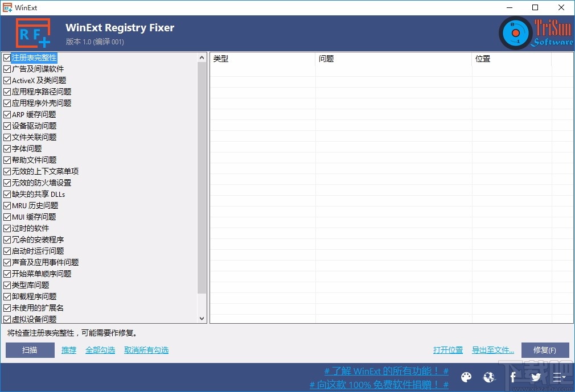Open the 导出至文件 export link
Image resolution: width=575 pixels, height=392 pixels.
492,350
